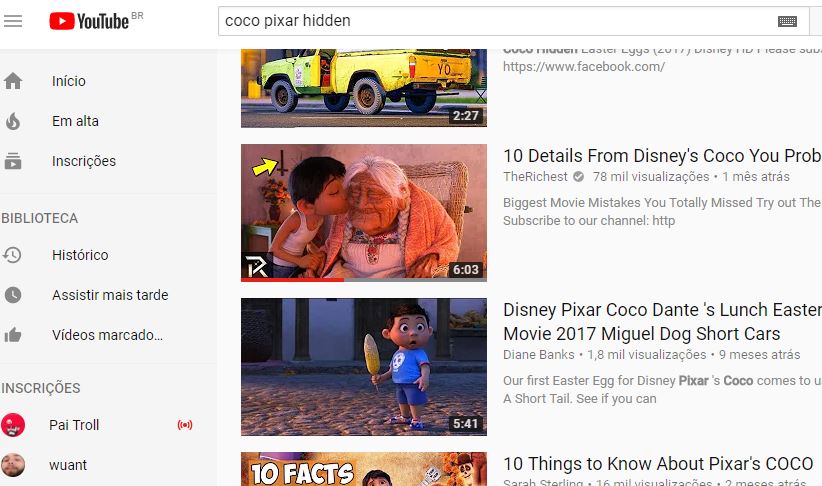Click the thumbs-up Vídeos marcados icon
This screenshot has width=822, height=486.
point(13,335)
